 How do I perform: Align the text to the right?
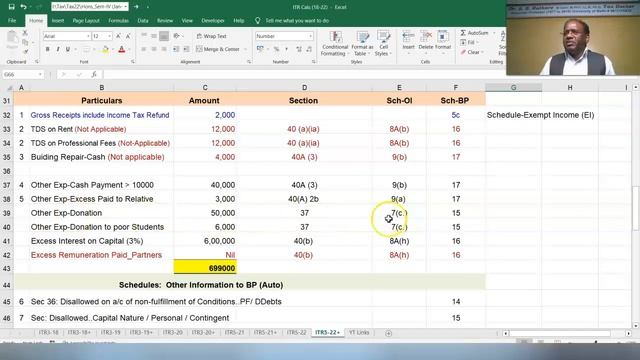[164, 49]
